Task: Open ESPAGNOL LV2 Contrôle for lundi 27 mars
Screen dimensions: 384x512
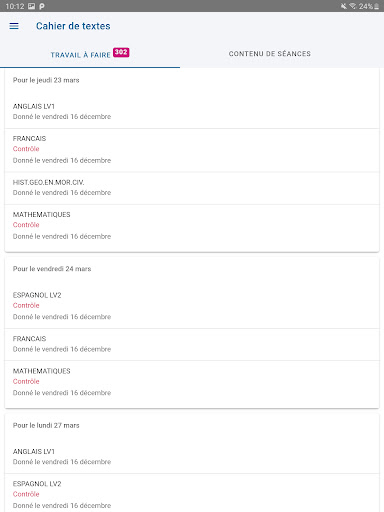Action: point(192,494)
